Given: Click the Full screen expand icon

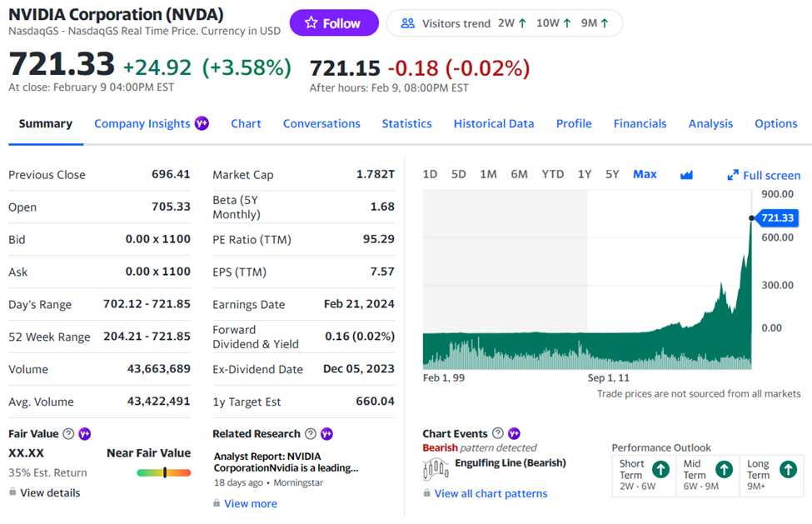Looking at the screenshot, I should 734,175.
